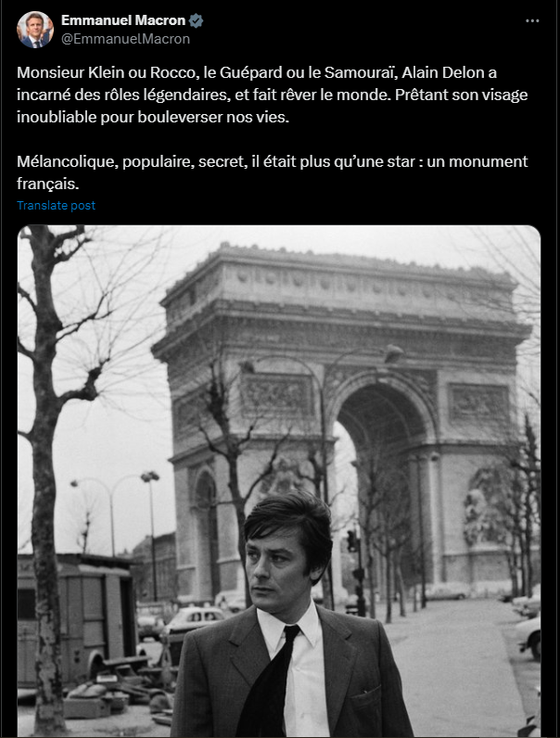The width and height of the screenshot is (560, 738).
Task: Click the Translate post link
Action: coord(56,206)
